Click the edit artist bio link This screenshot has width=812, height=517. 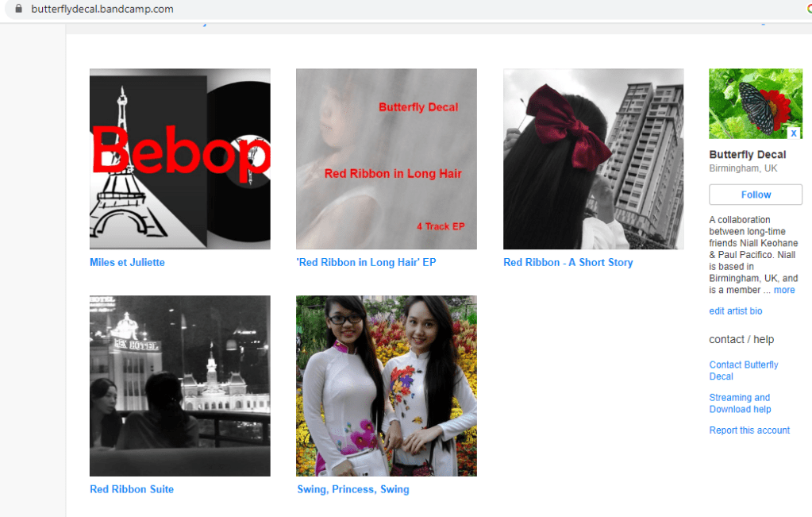tap(736, 311)
